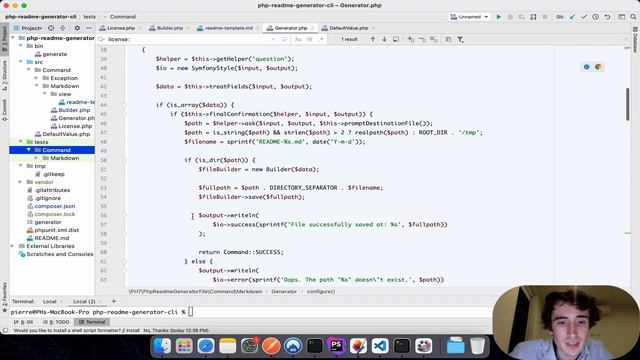The image size is (640, 360).
Task: Click Generator in the editor breadcrumb bar
Action: pyautogui.click(x=284, y=291)
